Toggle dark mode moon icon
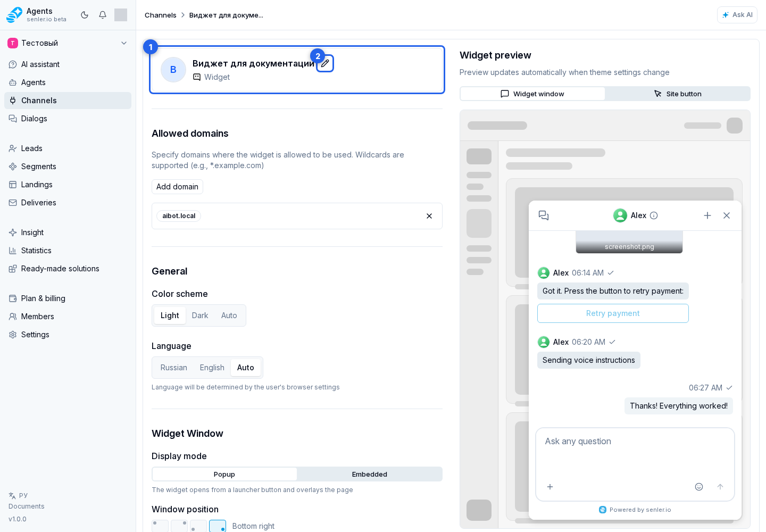 coord(85,15)
